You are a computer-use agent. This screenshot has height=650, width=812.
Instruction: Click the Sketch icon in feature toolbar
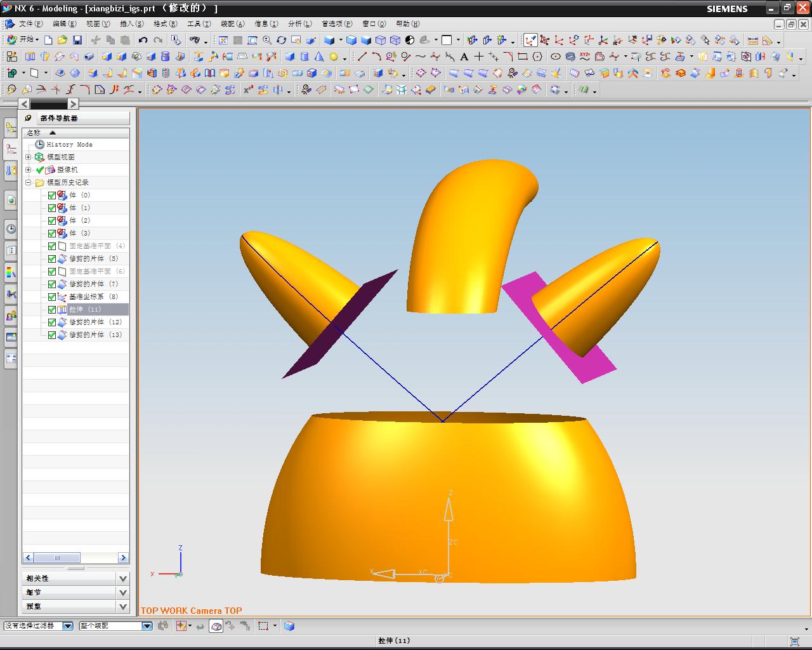(11, 56)
